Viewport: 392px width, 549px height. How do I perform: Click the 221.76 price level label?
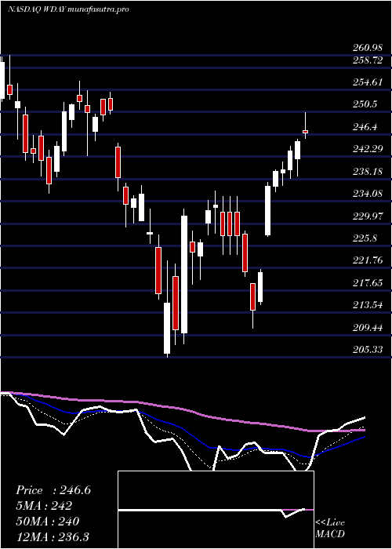pyautogui.click(x=368, y=260)
